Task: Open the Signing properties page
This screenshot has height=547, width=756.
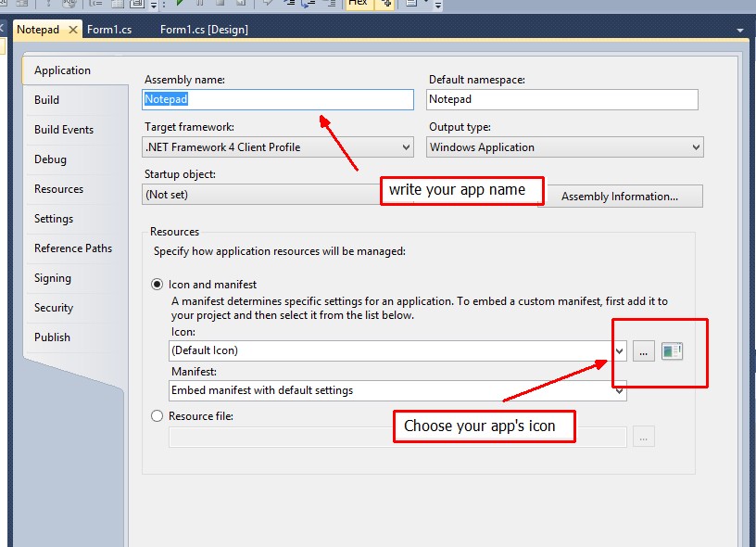Action: point(76,278)
